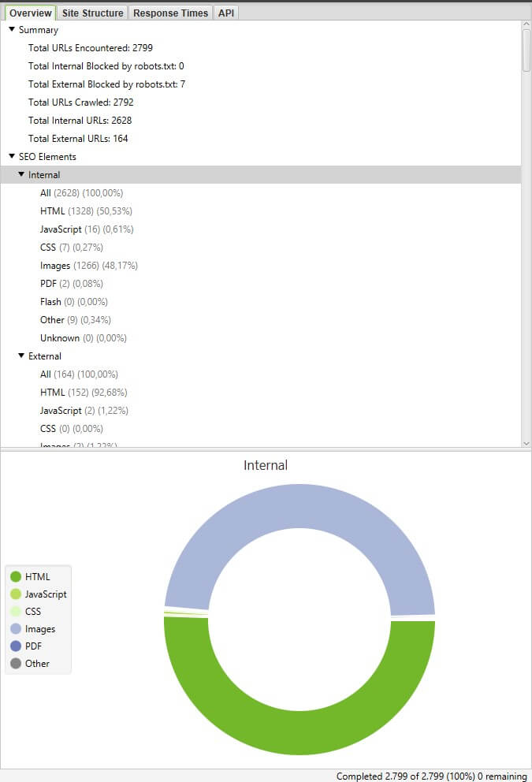The height and width of the screenshot is (782, 532).
Task: Click the Other legend gray circle
Action: [16, 664]
